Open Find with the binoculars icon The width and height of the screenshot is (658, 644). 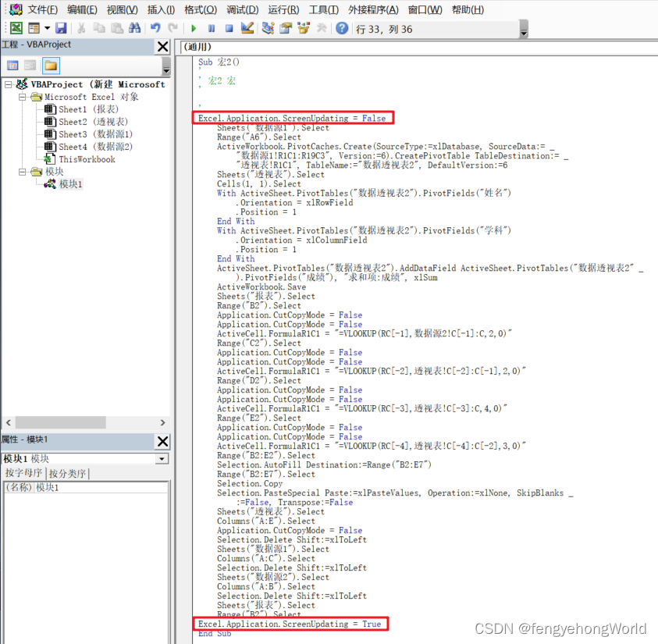click(x=135, y=28)
